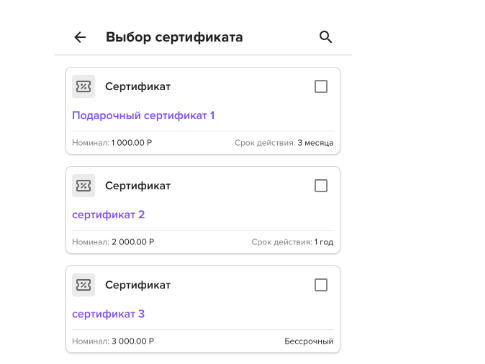This screenshot has height=364, width=485.
Task: Tick the checkbox on сертификат 2
Action: coord(321,186)
